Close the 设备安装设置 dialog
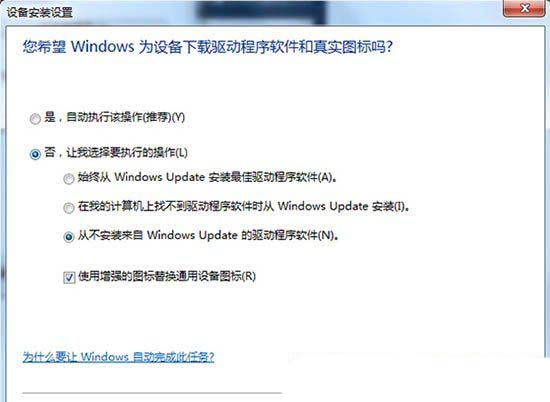Viewport: 550px width, 402px height. tap(524, 8)
